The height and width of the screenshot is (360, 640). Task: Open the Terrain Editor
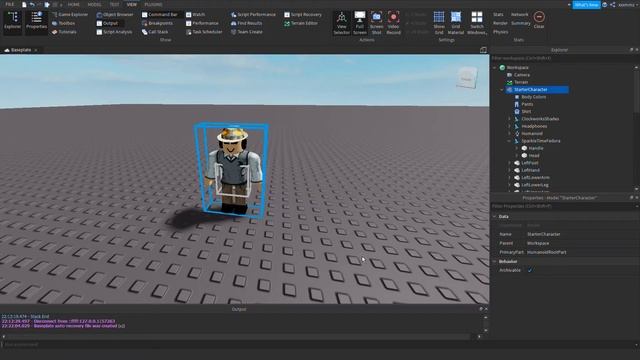click(x=301, y=23)
